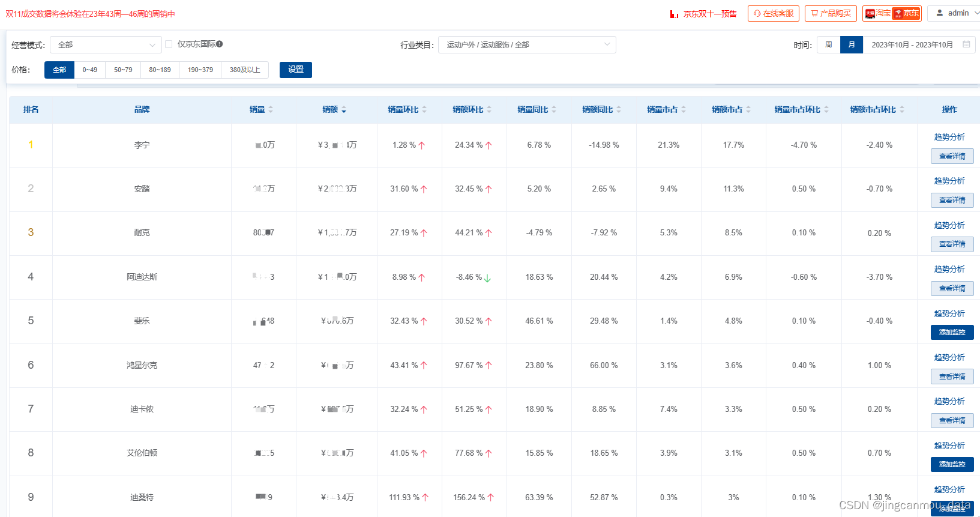Click the info icon beside 仅京东国际
This screenshot has width=980, height=517.
click(x=220, y=44)
